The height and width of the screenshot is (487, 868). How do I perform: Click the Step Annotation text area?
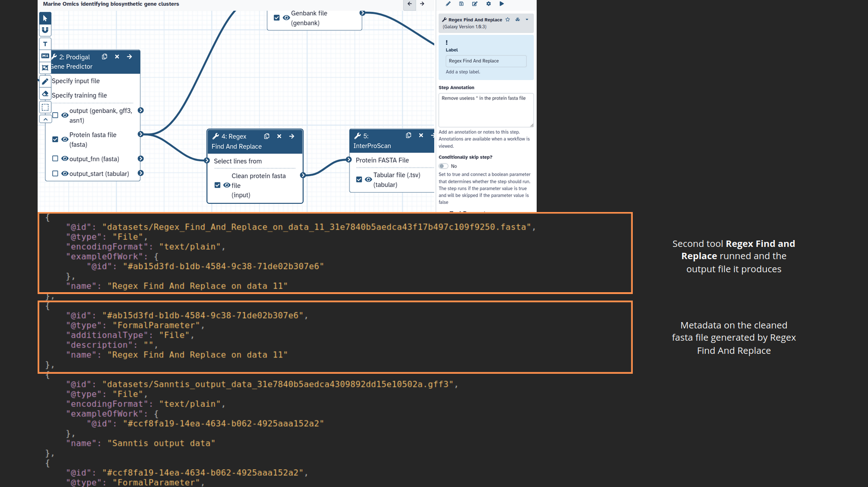click(x=486, y=110)
